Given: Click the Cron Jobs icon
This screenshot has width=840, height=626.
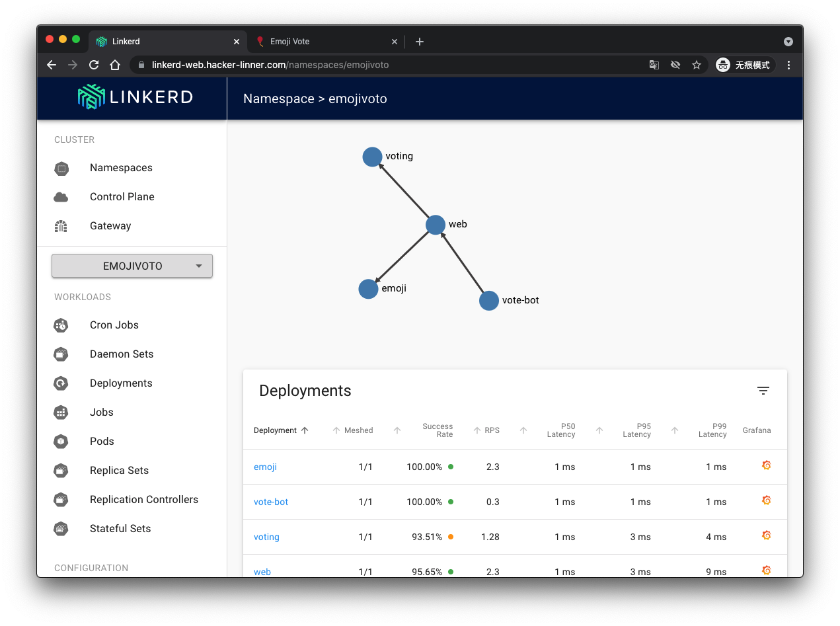Looking at the screenshot, I should 61,325.
